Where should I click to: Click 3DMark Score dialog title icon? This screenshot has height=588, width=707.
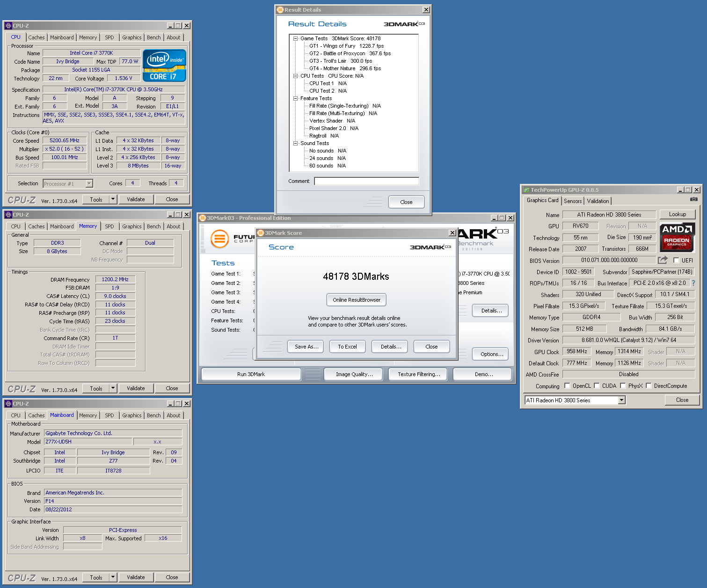(261, 233)
